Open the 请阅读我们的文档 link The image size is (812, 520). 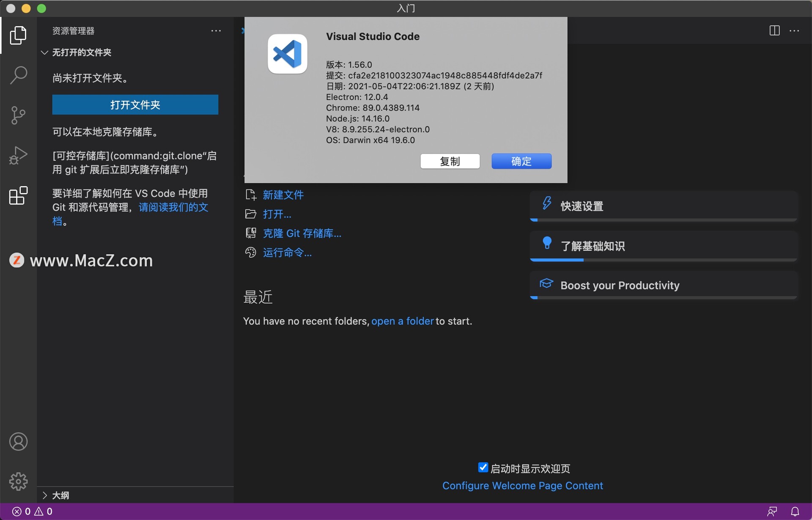(173, 207)
